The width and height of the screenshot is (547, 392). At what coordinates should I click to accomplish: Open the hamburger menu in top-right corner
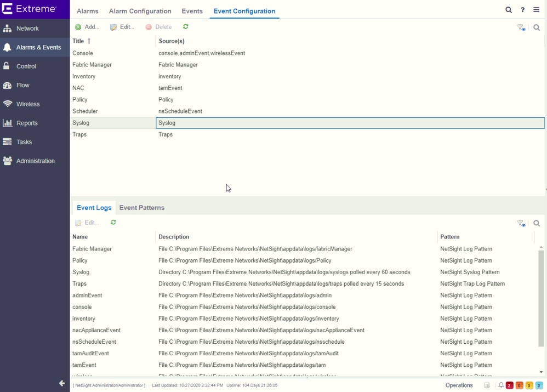point(536,10)
